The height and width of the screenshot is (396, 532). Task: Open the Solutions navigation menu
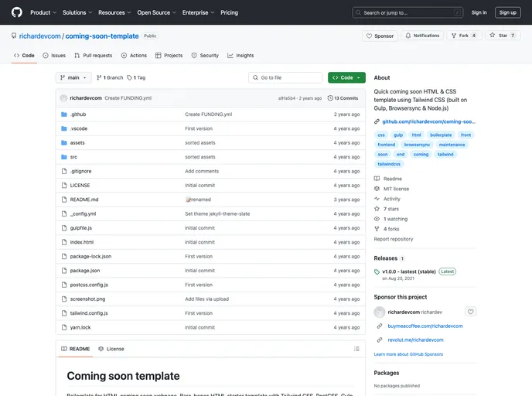(x=77, y=12)
